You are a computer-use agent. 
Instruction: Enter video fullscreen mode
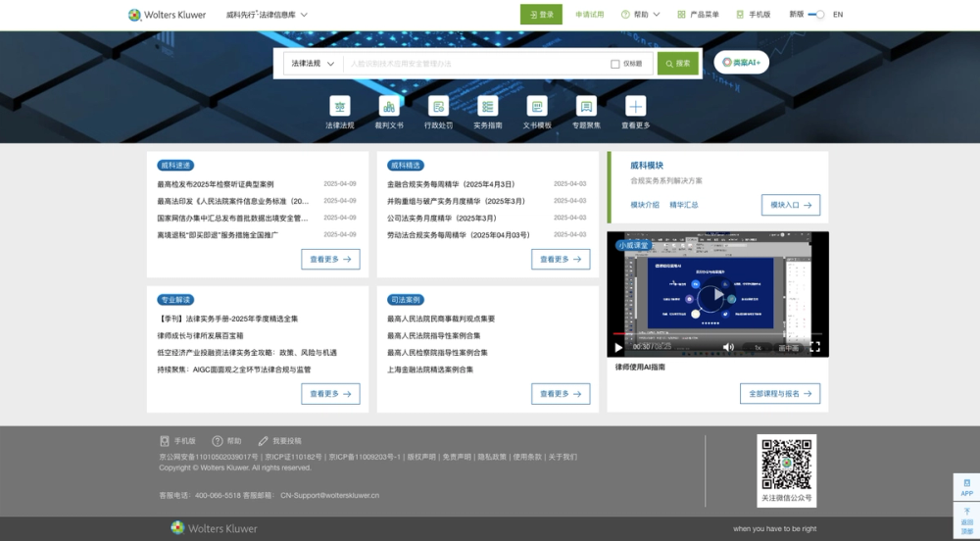point(815,347)
